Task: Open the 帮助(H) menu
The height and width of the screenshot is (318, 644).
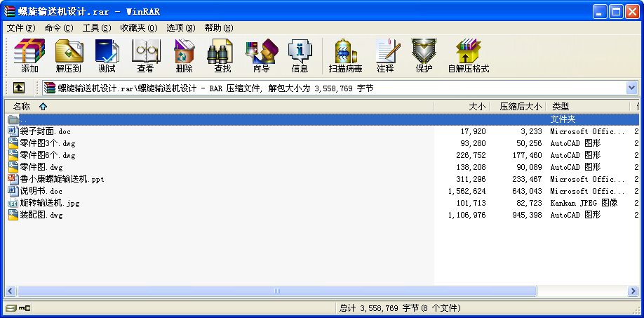Action: pos(219,28)
